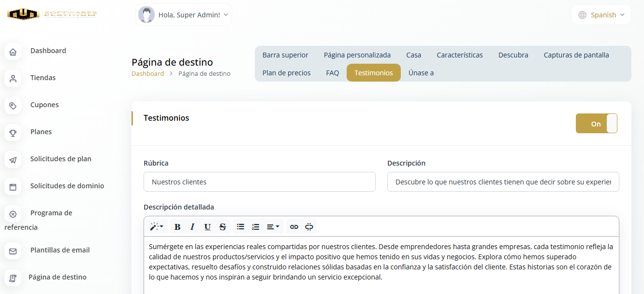Toggle strikethrough formatting icon

click(x=222, y=226)
